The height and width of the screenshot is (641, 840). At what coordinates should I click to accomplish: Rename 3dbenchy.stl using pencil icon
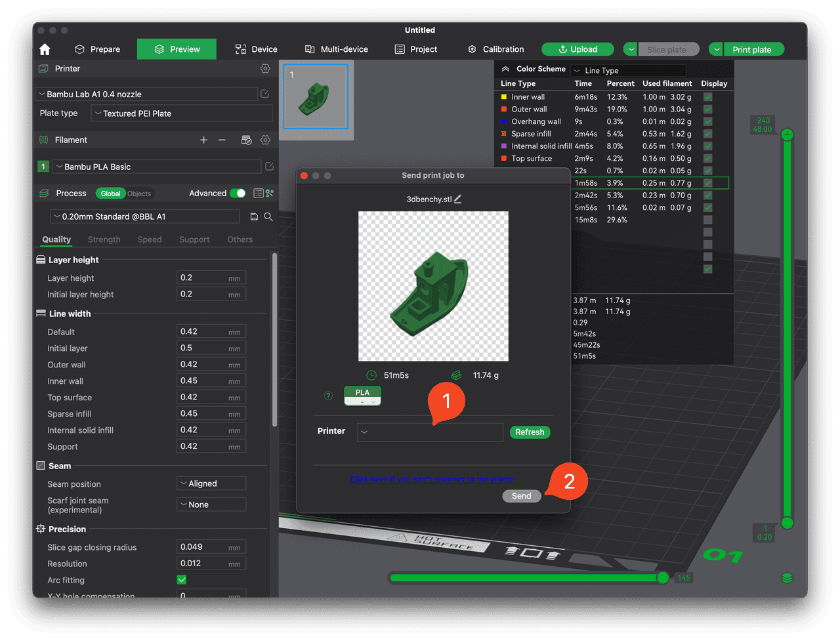(458, 199)
